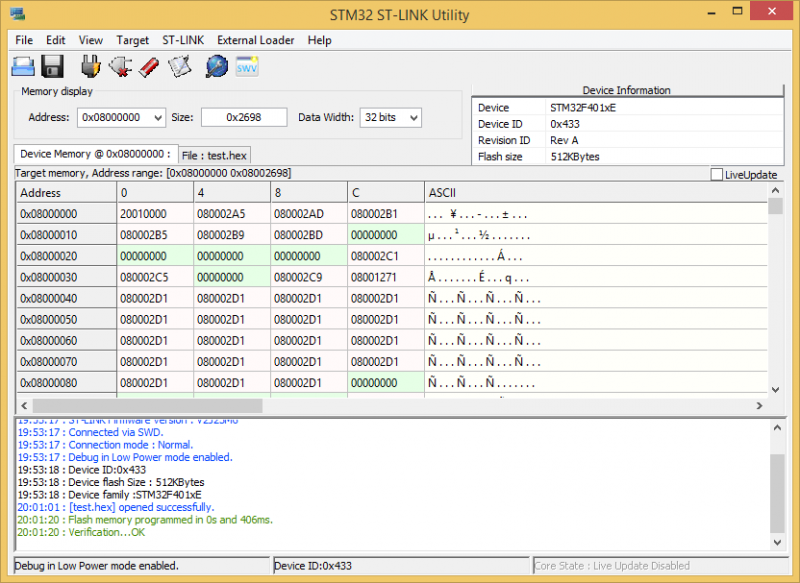800x583 pixels.
Task: Select green 00000000 cell in row 0x08000010
Action: point(386,235)
